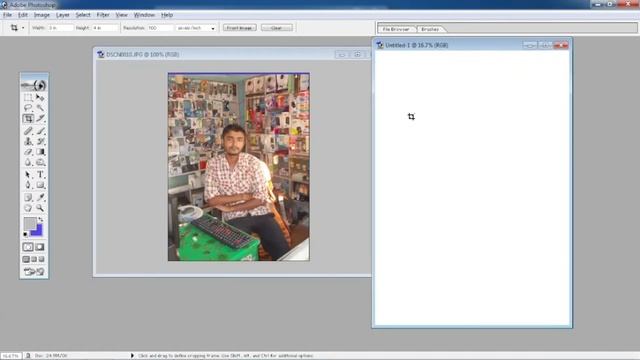The height and width of the screenshot is (360, 640).
Task: Select the Magic Wand tool
Action: (40, 108)
